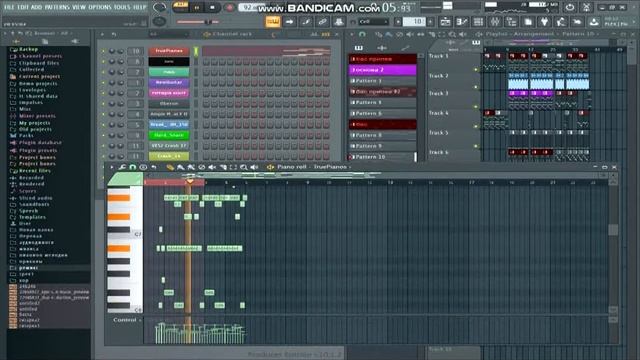Toggle the Piano roll snap magnet icon
The height and width of the screenshot is (360, 640).
click(132, 167)
